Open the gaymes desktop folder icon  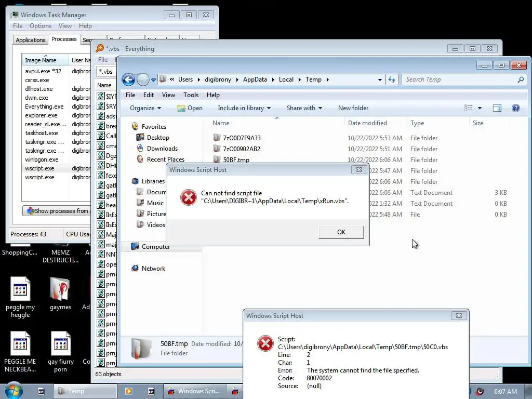click(60, 294)
